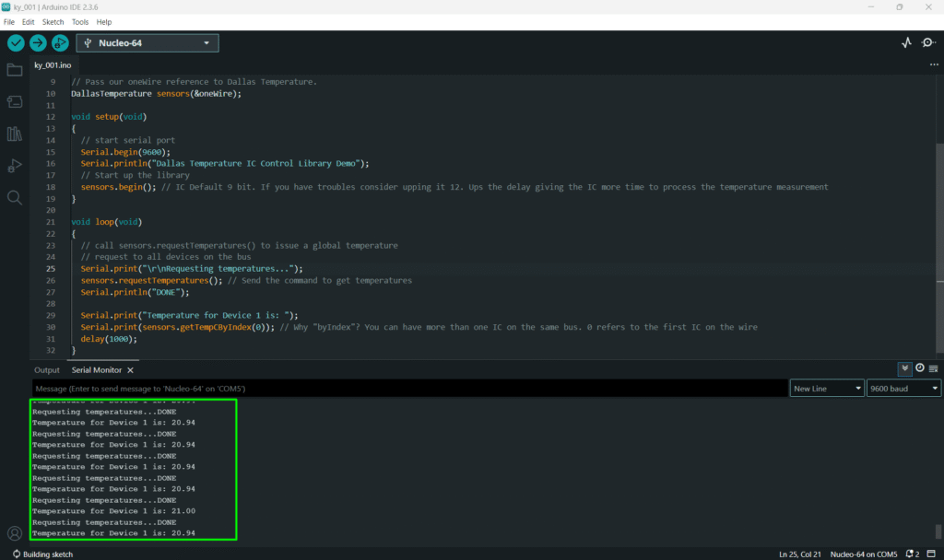Open the Sketchbook folder panel
944x560 pixels.
pos(15,70)
